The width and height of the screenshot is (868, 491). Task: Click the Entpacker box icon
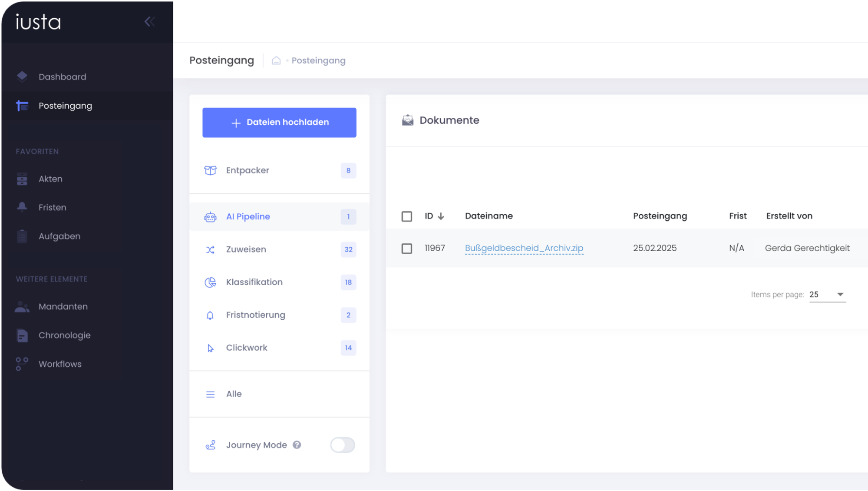click(x=210, y=170)
